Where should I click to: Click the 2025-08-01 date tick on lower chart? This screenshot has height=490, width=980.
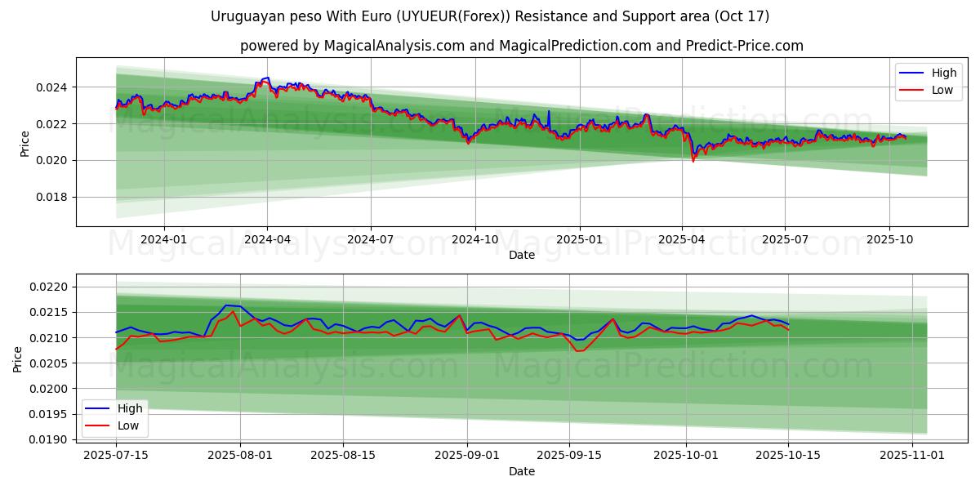point(240,455)
